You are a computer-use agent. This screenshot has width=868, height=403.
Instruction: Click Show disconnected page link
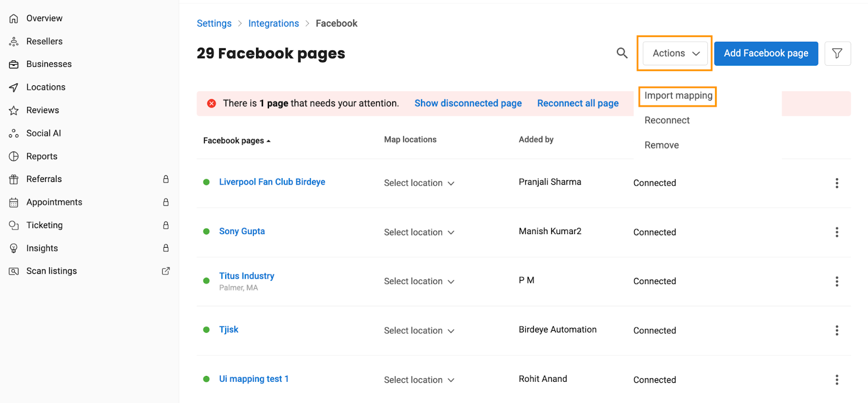click(468, 103)
